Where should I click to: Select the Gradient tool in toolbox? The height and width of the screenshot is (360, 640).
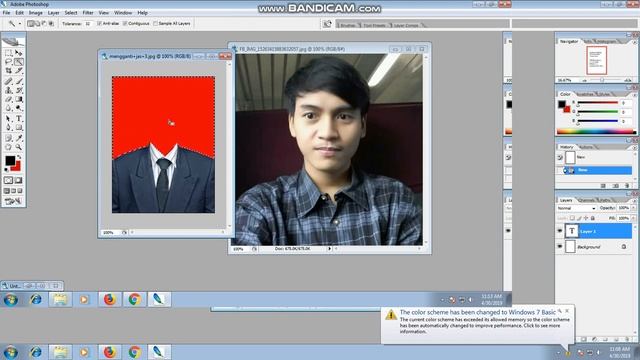pos(19,99)
